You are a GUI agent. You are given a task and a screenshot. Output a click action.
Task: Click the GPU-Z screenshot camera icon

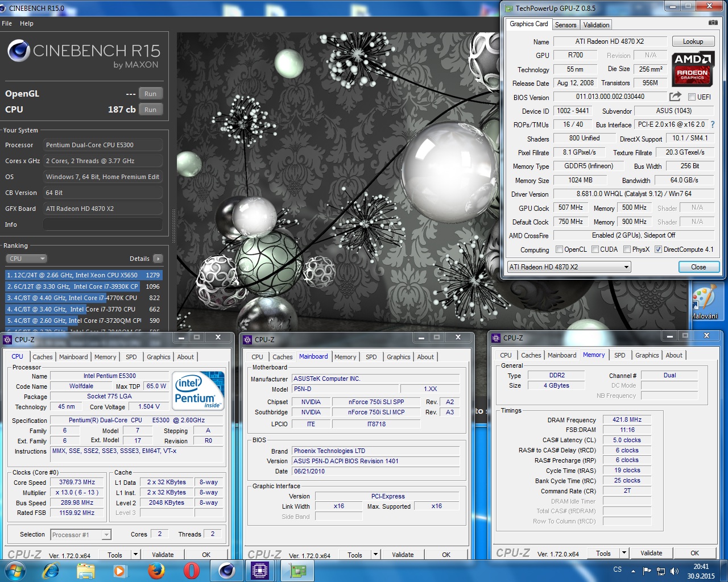pos(713,23)
